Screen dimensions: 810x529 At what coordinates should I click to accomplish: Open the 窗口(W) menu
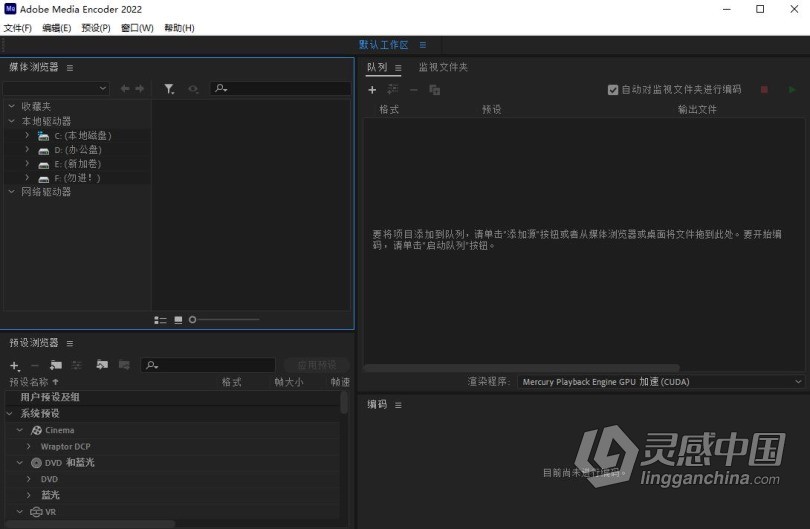click(137, 28)
